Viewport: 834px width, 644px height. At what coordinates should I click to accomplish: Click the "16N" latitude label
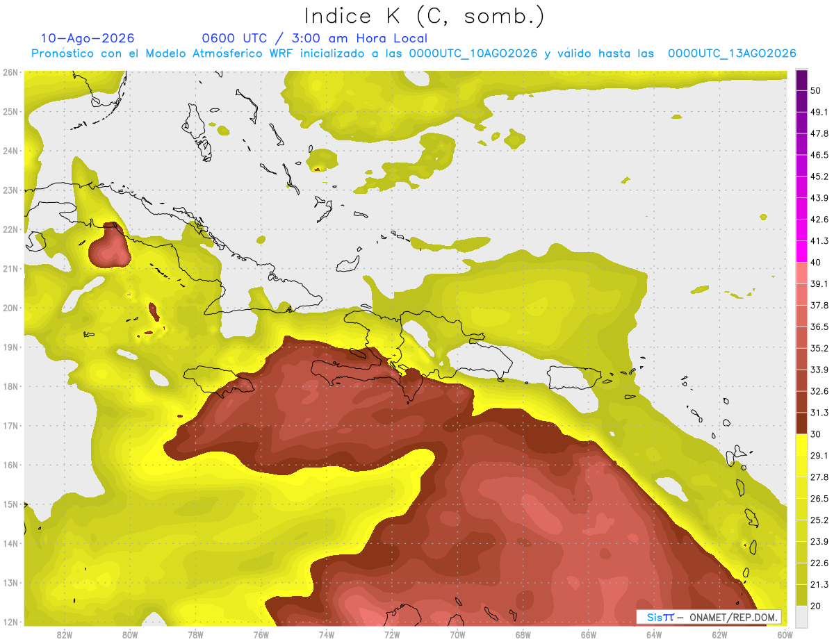tap(10, 465)
